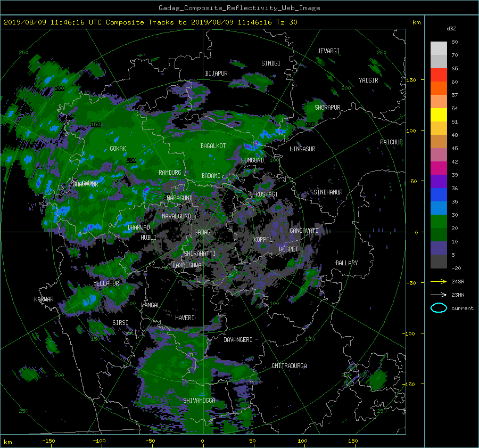Screen dimensions: 479x448
Task: Click the 80 value atop dBZ scale
Action: point(455,42)
